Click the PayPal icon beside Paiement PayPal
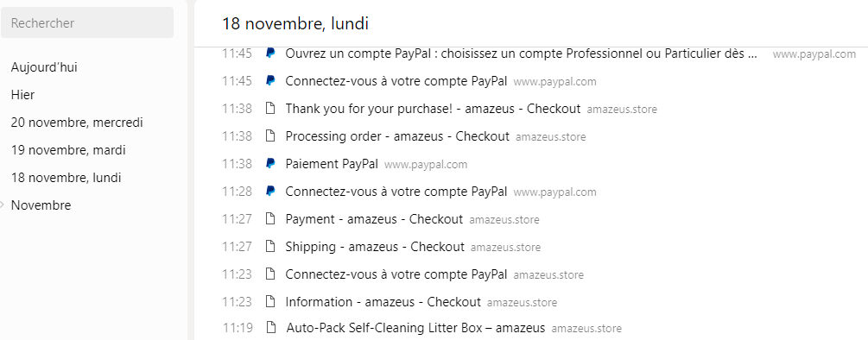This screenshot has height=340, width=868. point(270,164)
